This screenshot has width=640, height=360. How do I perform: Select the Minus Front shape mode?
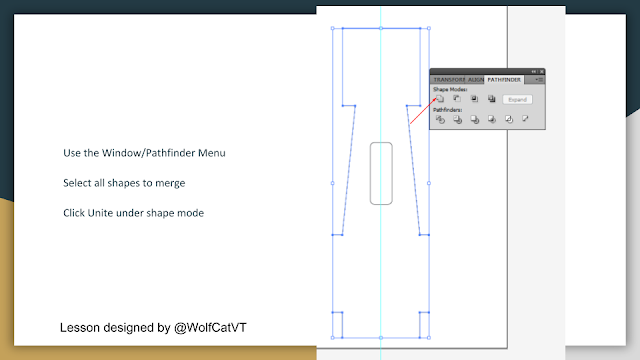(x=457, y=99)
